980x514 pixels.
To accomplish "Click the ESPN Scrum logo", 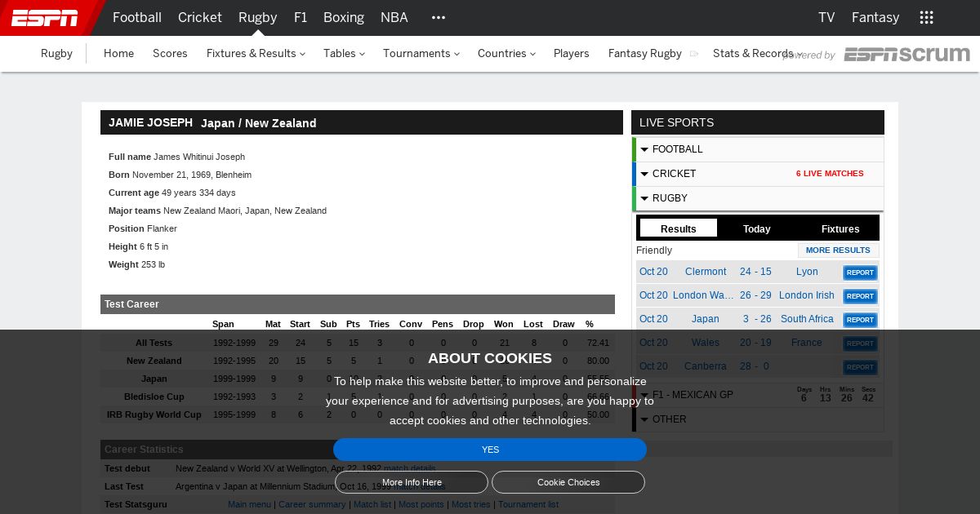I will point(906,55).
